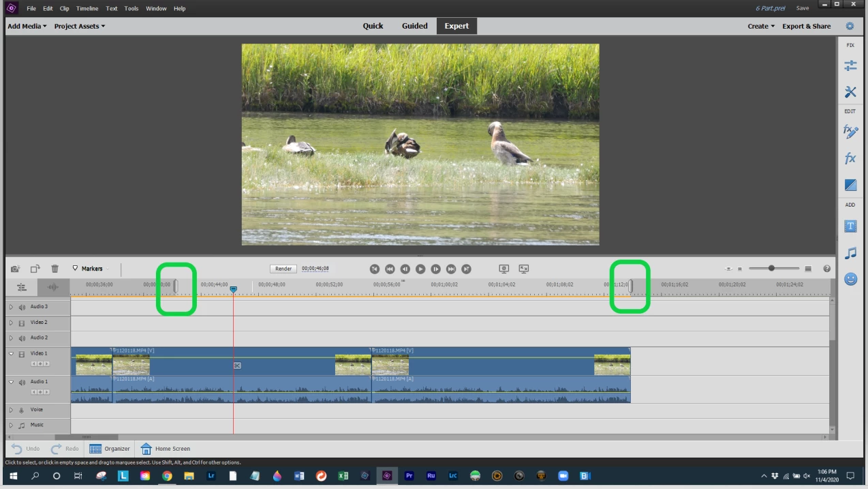Screen dimensions: 868x489
Task: Toggle the Music track note icon
Action: click(x=22, y=425)
